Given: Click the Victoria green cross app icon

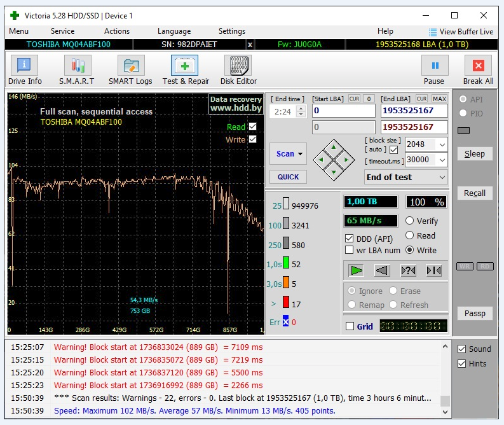Looking at the screenshot, I should [15, 15].
